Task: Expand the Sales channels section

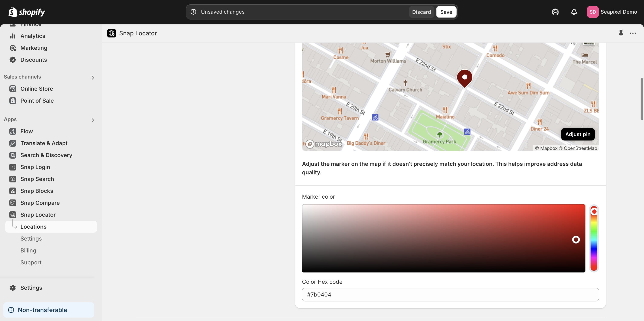Action: 93,78
